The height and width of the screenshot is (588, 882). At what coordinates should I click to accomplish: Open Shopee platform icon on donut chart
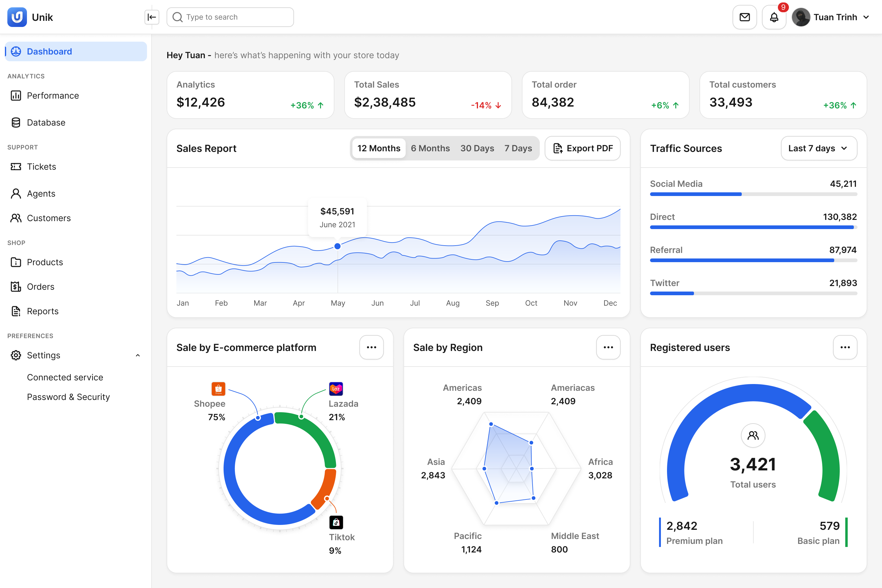click(218, 389)
